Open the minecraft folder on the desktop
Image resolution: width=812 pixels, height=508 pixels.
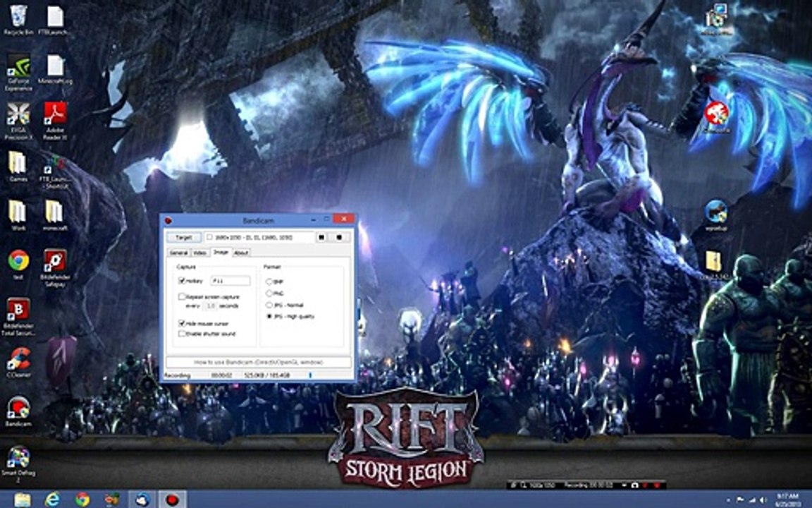tap(55, 214)
